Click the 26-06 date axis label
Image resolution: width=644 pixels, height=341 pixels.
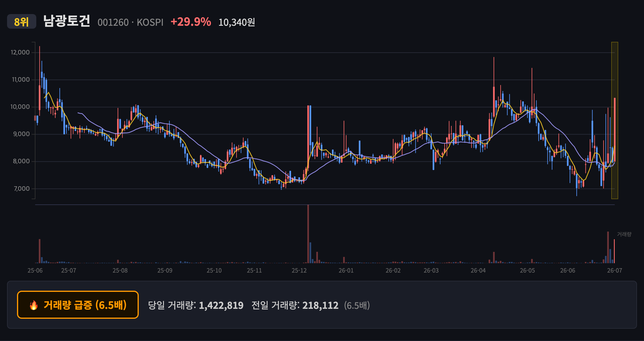[568, 271]
